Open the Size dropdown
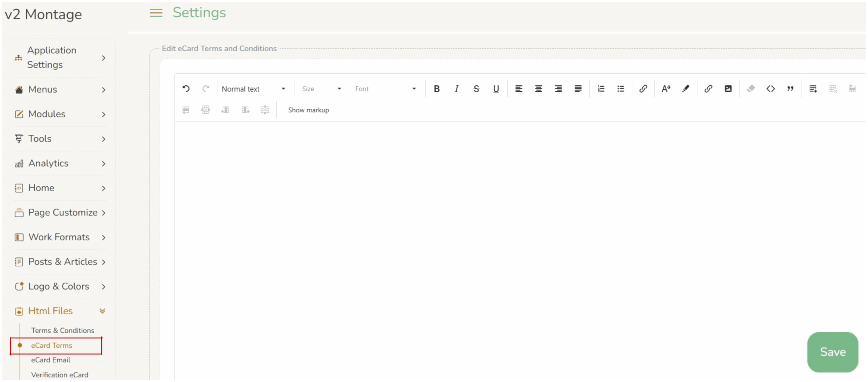Screen dimensions: 868x382 pos(321,89)
